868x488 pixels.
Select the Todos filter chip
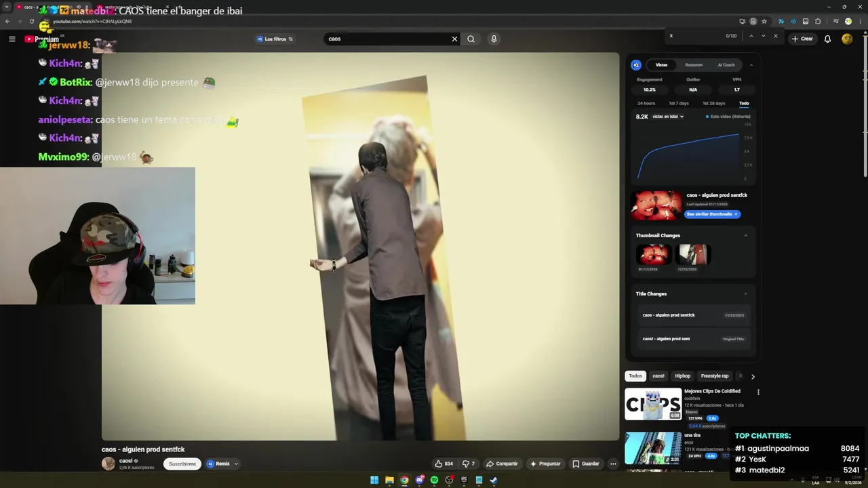[x=635, y=376]
